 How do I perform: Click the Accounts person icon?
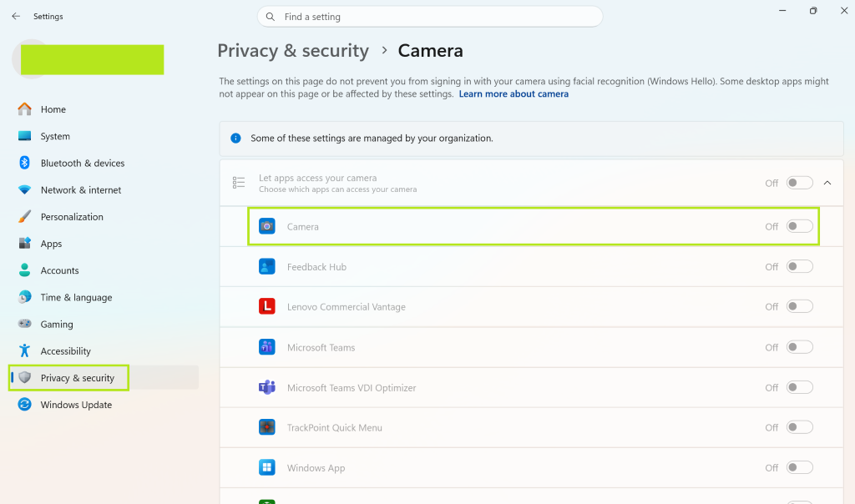24,270
